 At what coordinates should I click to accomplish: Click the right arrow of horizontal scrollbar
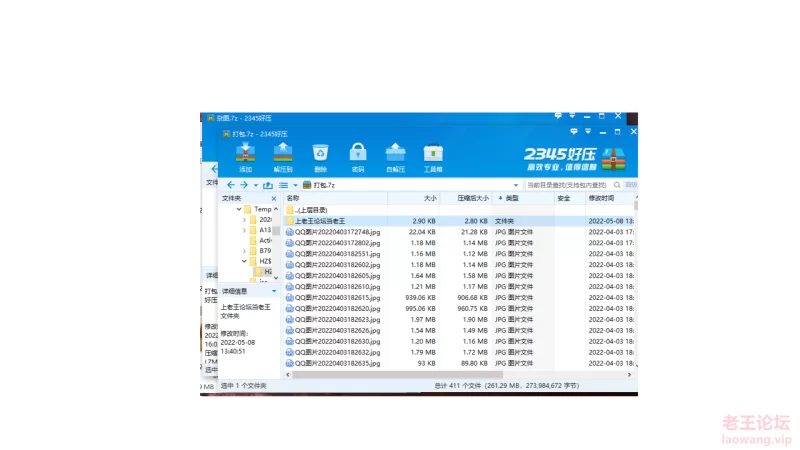click(629, 374)
